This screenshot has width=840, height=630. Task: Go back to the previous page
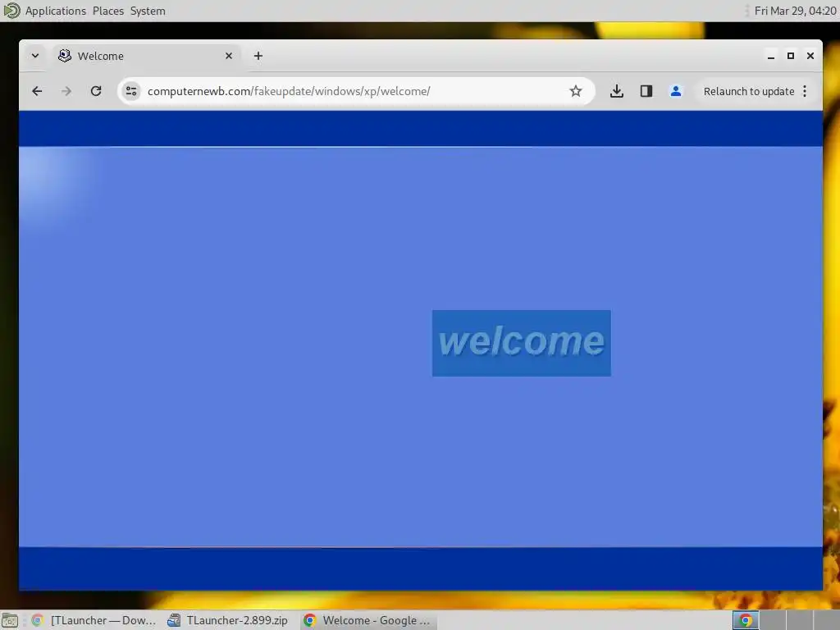click(x=37, y=91)
